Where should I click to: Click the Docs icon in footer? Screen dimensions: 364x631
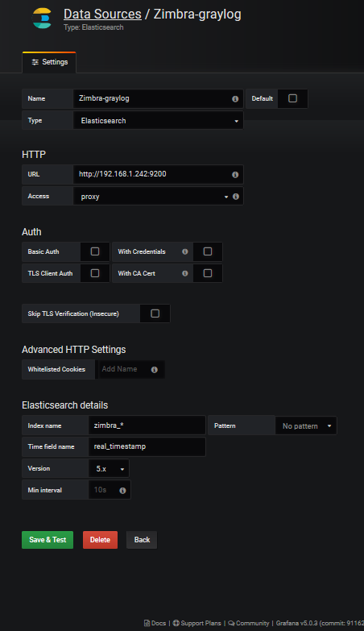tap(147, 623)
